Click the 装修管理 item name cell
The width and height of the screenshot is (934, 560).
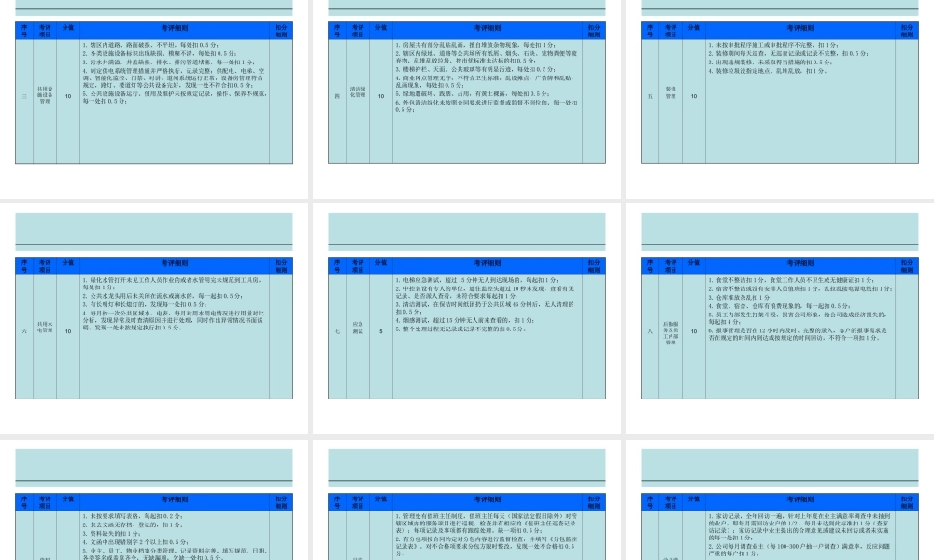(x=671, y=96)
